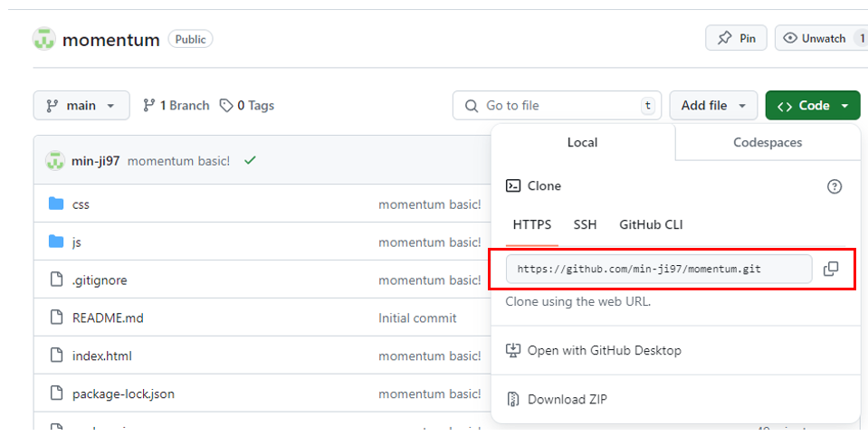The width and height of the screenshot is (868, 436).
Task: Open the package-lock.json file
Action: 123,394
